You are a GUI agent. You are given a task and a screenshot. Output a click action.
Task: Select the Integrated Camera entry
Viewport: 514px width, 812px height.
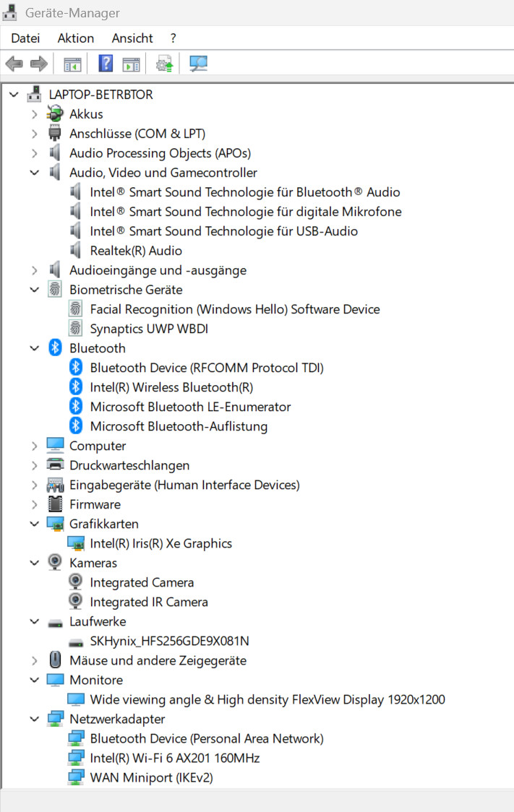pos(142,582)
